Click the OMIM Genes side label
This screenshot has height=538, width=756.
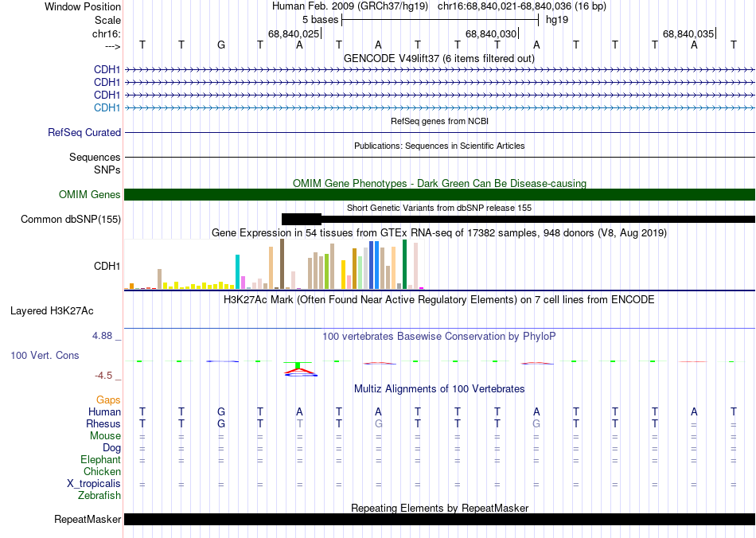89,194
